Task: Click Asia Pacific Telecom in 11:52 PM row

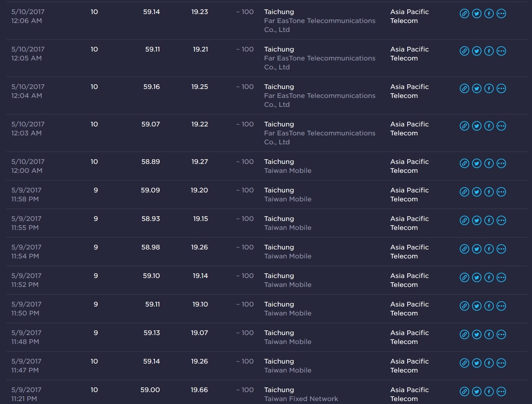Action: (410, 280)
